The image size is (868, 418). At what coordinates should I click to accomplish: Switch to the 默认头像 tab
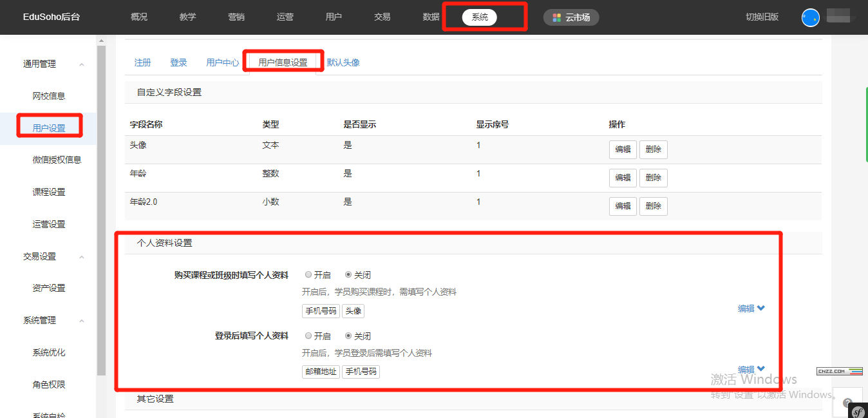[343, 62]
